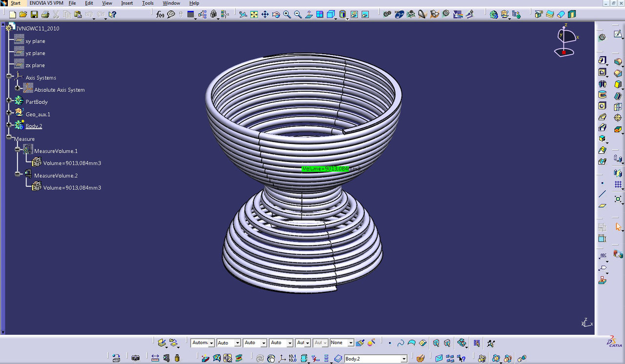Click the Capture camera icon
This screenshot has height=364, width=625.
pyautogui.click(x=136, y=358)
